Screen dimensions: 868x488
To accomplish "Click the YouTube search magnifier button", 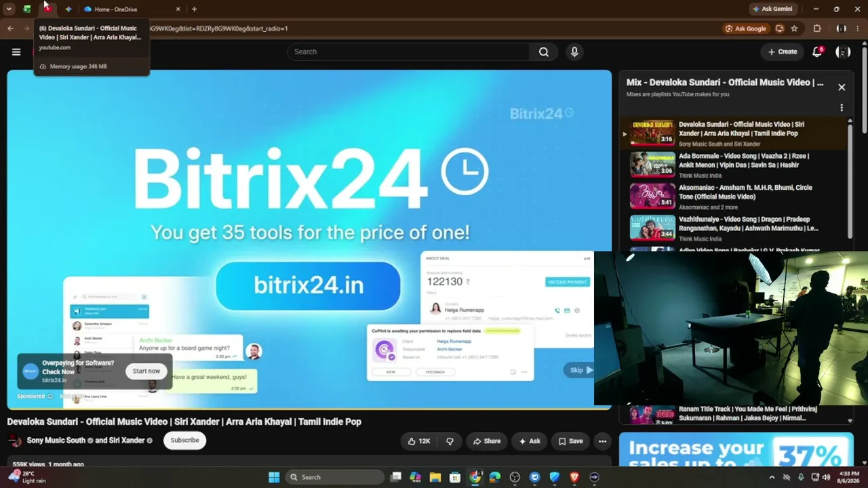I will (544, 52).
